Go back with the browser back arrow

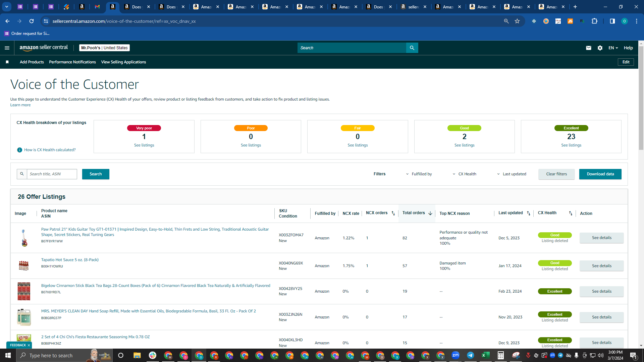[x=7, y=21]
